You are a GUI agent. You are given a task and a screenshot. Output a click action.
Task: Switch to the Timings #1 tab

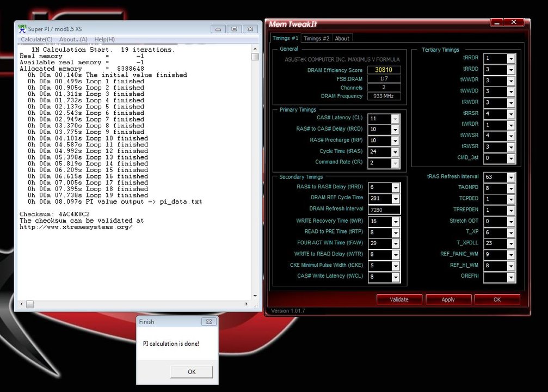285,38
